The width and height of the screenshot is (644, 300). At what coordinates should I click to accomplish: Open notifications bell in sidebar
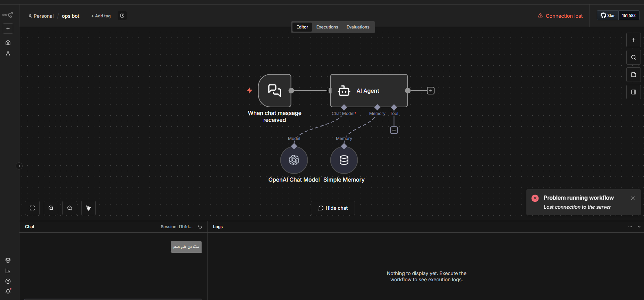pos(8,292)
